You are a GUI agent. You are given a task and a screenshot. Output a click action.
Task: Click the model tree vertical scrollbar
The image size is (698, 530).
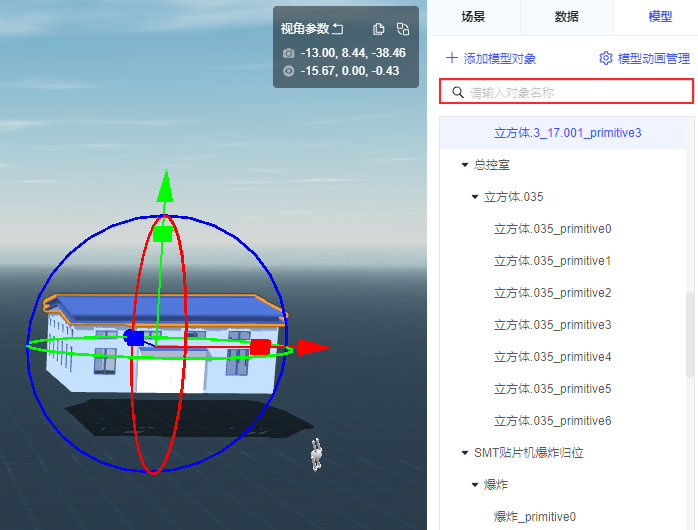[x=690, y=335]
